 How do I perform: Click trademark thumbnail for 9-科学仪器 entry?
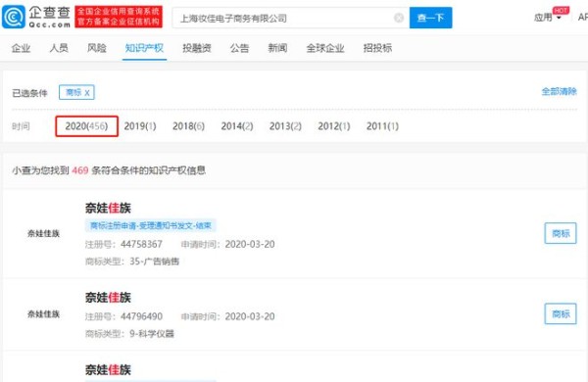(43, 314)
